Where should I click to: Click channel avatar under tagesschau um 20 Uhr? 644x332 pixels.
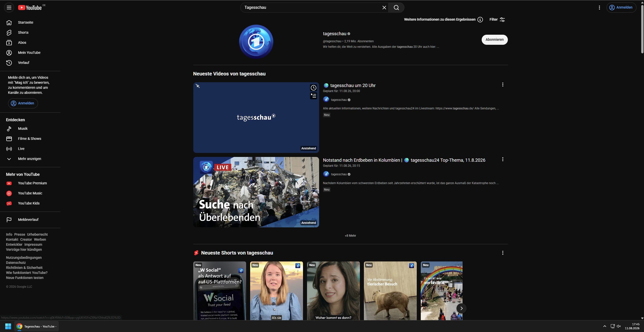coord(326,100)
